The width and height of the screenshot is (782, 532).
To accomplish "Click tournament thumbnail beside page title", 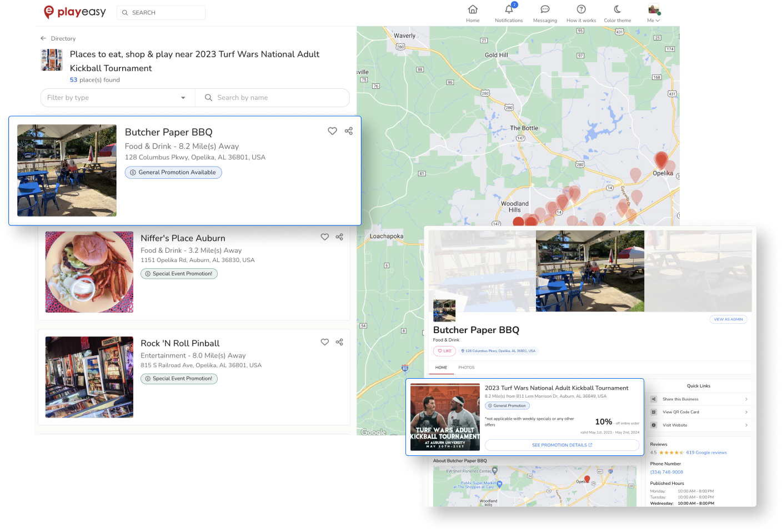I will point(52,60).
